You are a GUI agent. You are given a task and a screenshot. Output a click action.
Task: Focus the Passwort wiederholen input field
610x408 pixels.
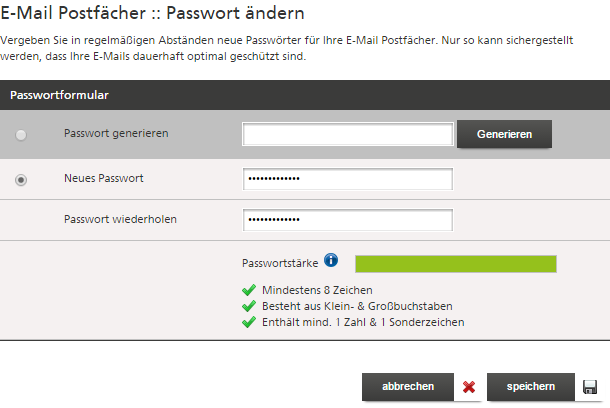tap(348, 220)
